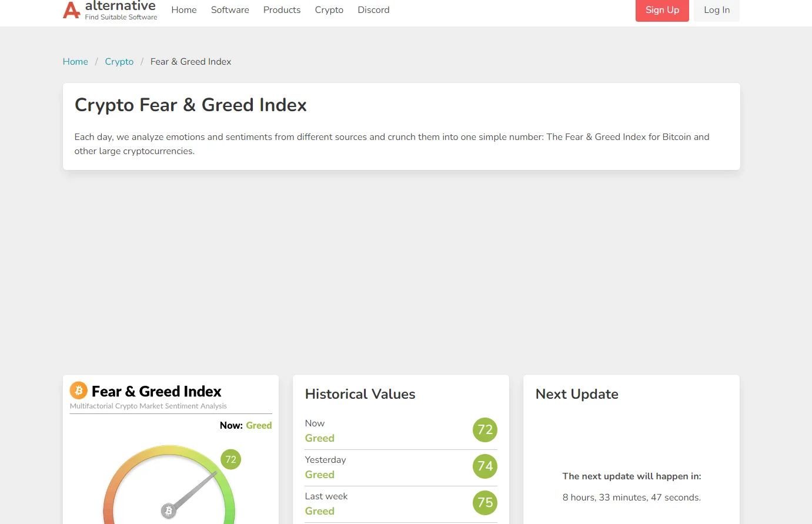Click the green 72 badge on the gauge

point(230,459)
